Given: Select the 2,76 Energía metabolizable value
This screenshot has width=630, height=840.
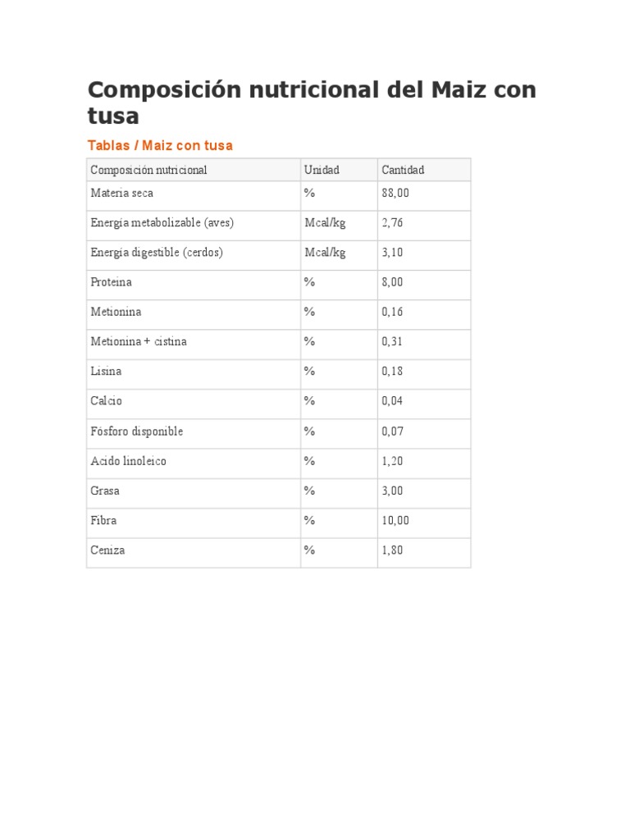Looking at the screenshot, I should 392,223.
